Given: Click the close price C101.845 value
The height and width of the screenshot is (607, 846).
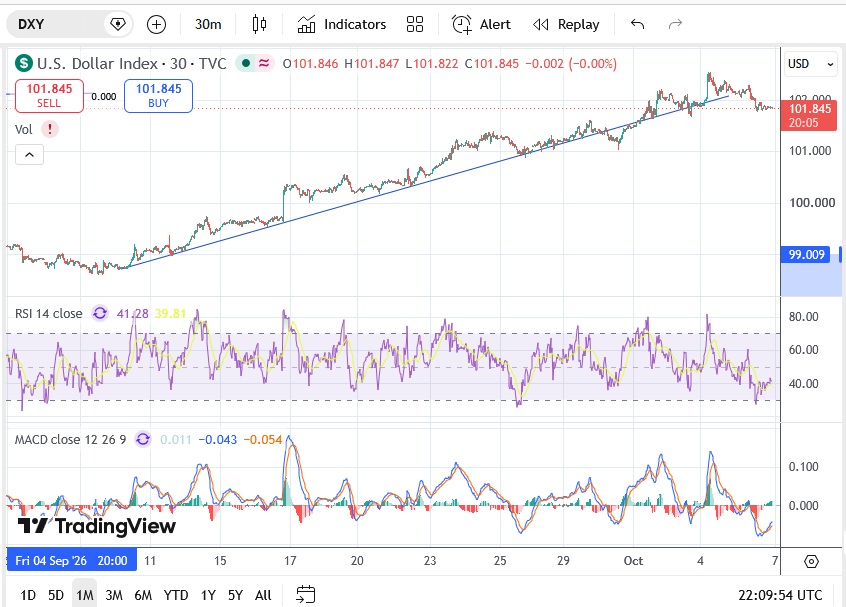Looking at the screenshot, I should [x=492, y=64].
